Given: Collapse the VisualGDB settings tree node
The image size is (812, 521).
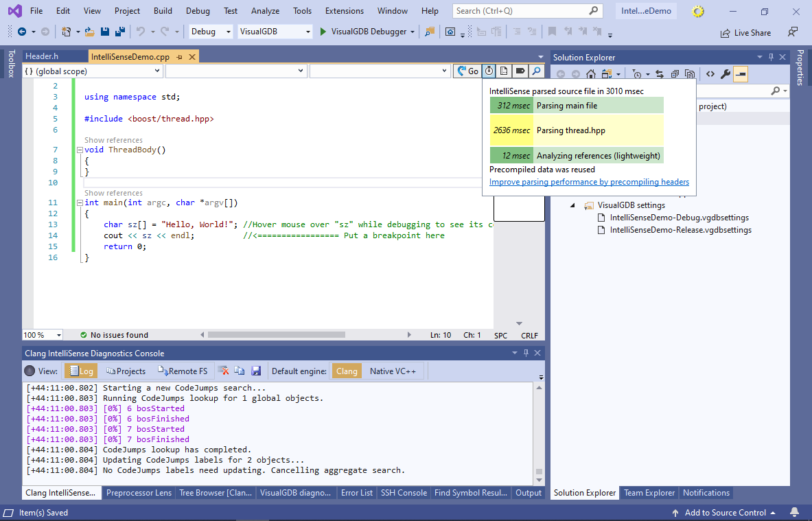Looking at the screenshot, I should pyautogui.click(x=572, y=205).
